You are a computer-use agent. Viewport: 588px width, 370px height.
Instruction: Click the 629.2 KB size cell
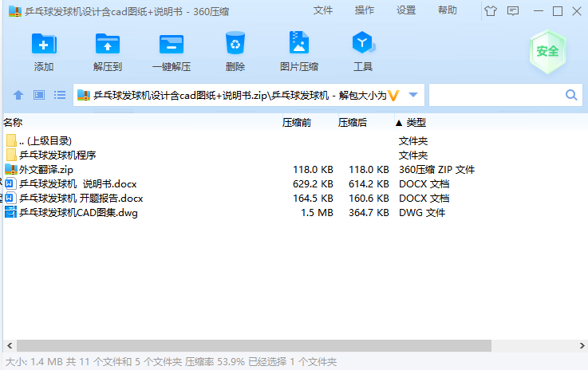pyautogui.click(x=313, y=184)
